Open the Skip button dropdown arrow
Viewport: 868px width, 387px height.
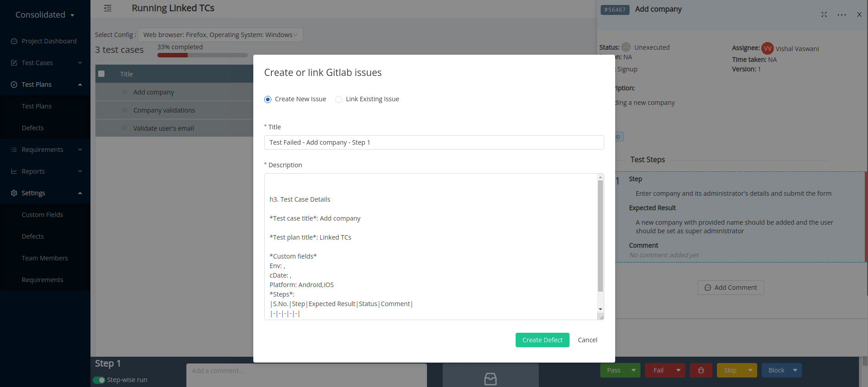click(750, 370)
